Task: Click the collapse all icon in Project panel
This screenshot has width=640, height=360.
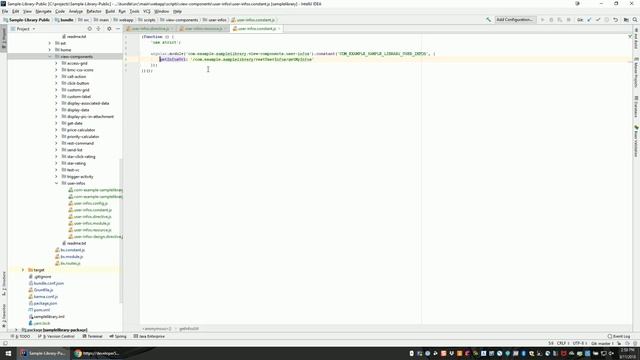Action: pyautogui.click(x=98, y=29)
